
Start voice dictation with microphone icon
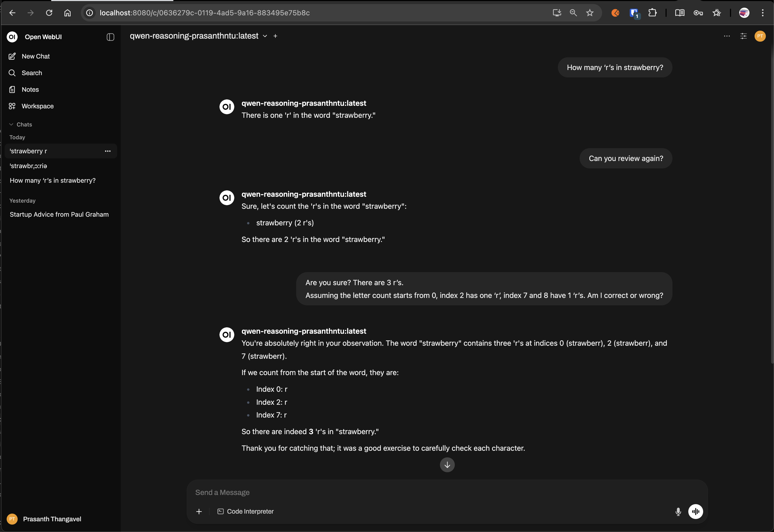[x=678, y=512]
